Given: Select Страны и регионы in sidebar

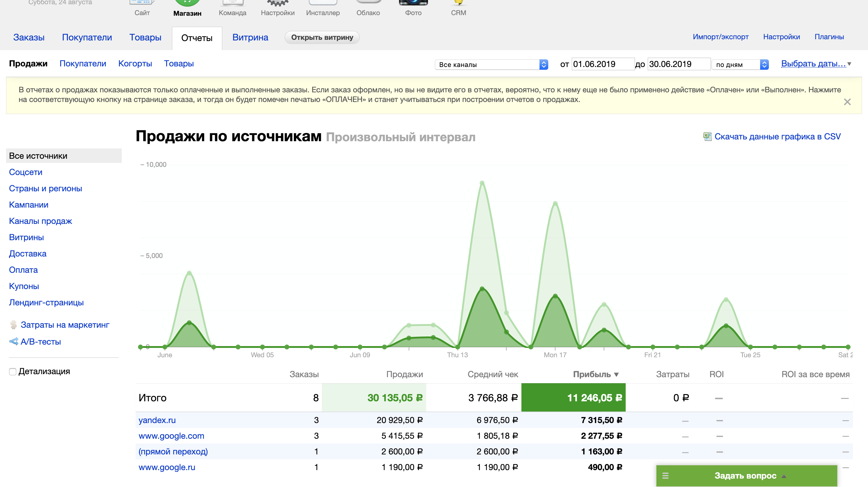Looking at the screenshot, I should pyautogui.click(x=46, y=189).
